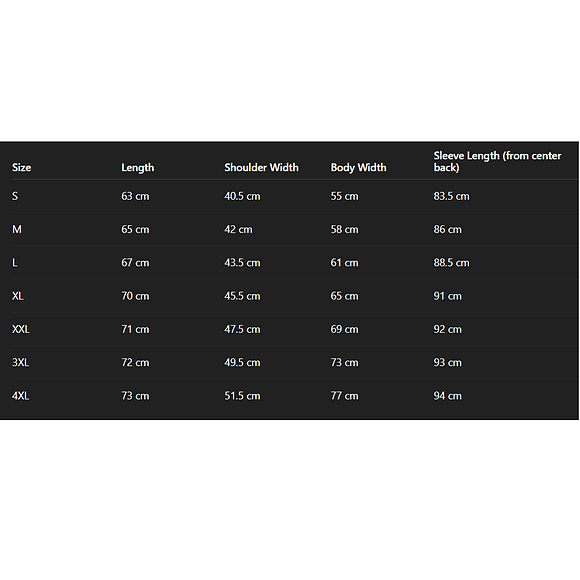The image size is (580, 580).
Task: Click the 42 cm shoulder width cell
Action: click(238, 229)
